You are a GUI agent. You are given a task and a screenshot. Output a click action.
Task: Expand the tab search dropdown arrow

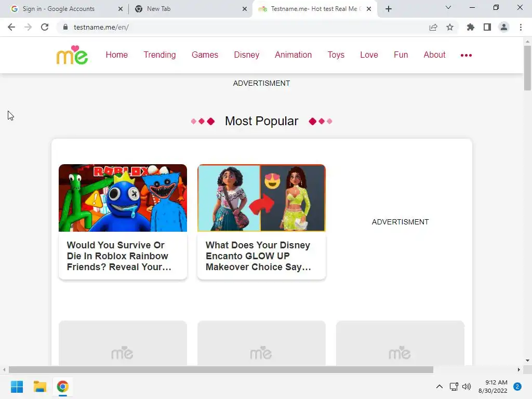448,7
